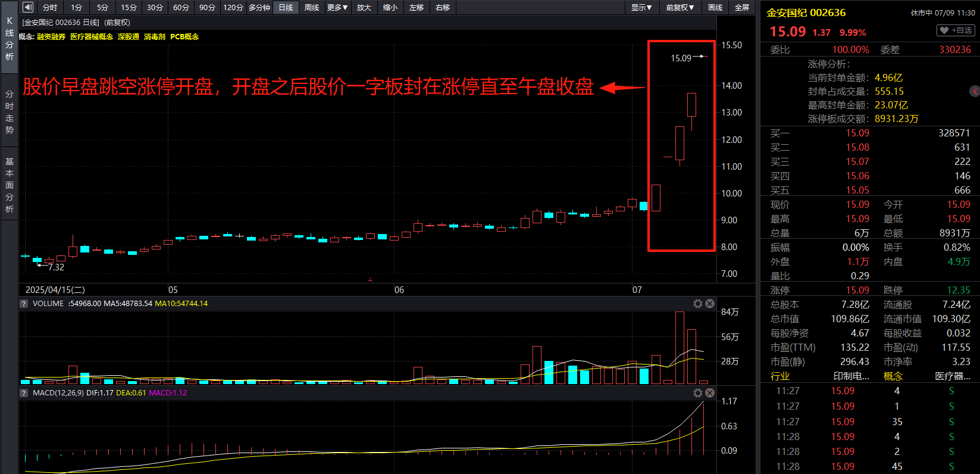Click the 总市值 value 109.86亿
This screenshot has height=474, width=980.
point(850,319)
